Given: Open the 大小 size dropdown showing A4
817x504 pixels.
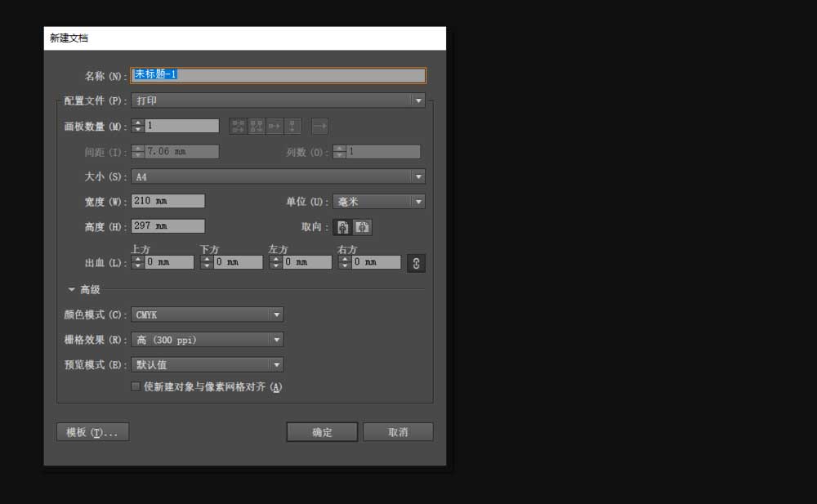Looking at the screenshot, I should 278,176.
